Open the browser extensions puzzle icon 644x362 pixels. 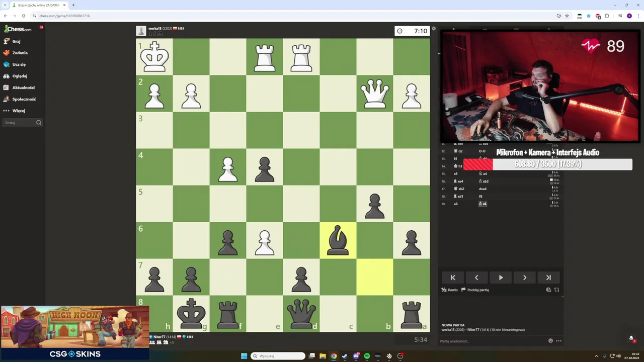(607, 16)
